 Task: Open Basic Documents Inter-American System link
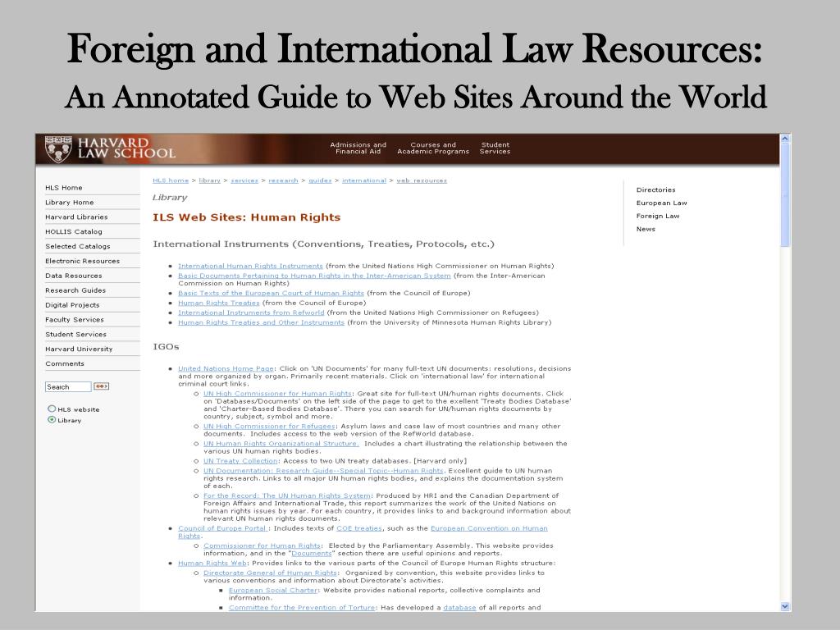314,276
